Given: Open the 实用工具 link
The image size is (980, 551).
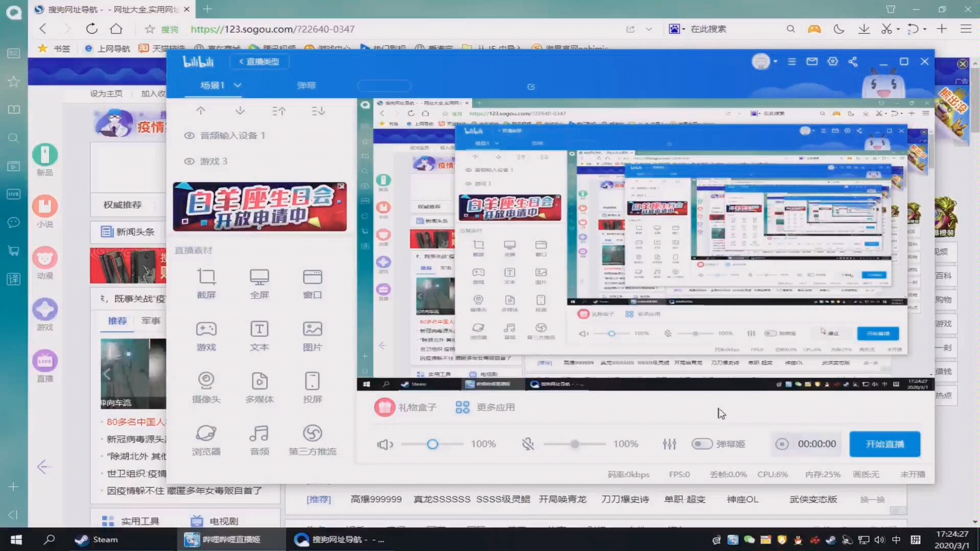Looking at the screenshot, I should point(140,520).
